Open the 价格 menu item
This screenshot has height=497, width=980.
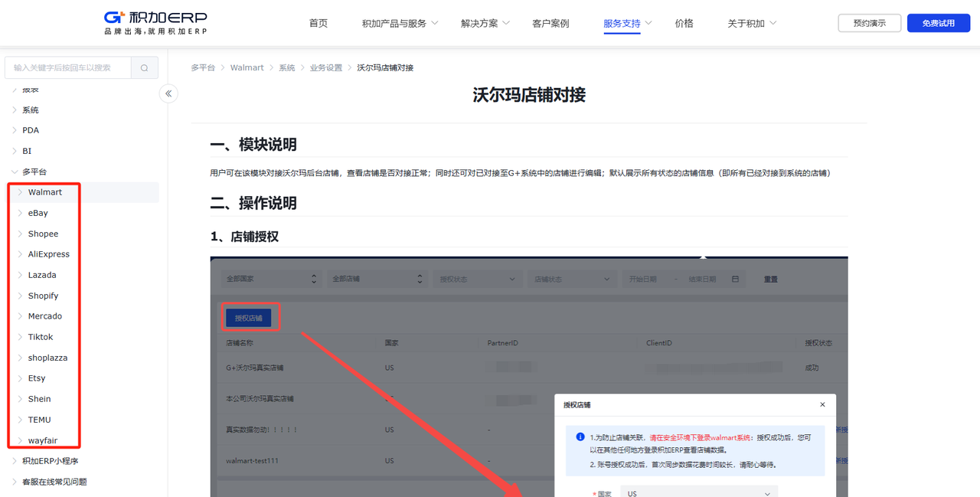[x=684, y=23]
